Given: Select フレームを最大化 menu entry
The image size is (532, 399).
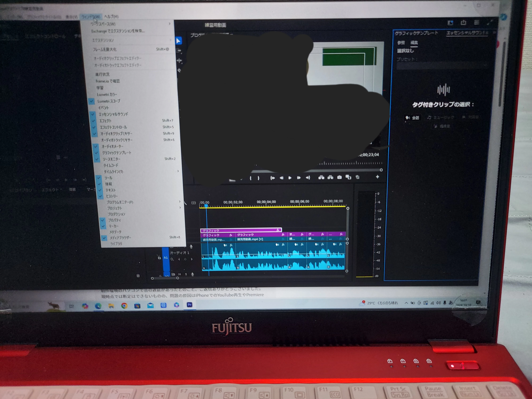Looking at the screenshot, I should 105,49.
